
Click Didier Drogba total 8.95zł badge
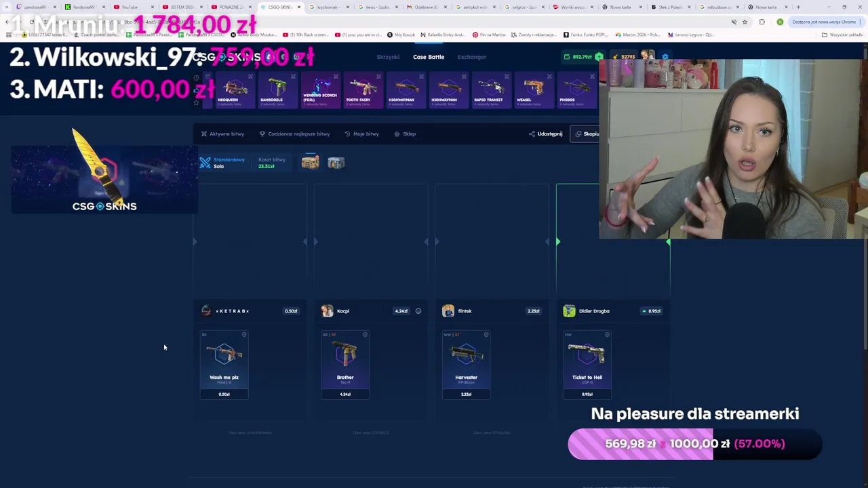651,311
